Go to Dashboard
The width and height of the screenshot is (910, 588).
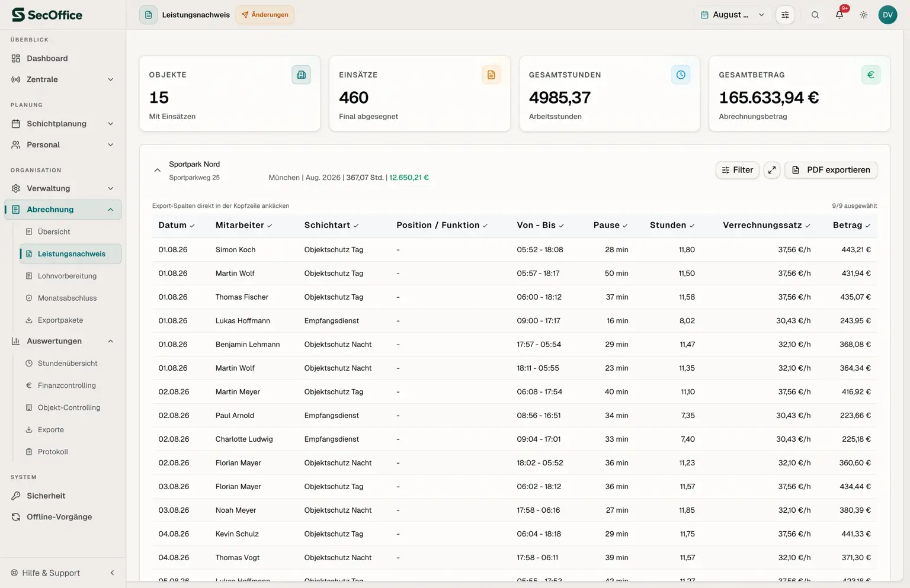[x=63, y=58]
